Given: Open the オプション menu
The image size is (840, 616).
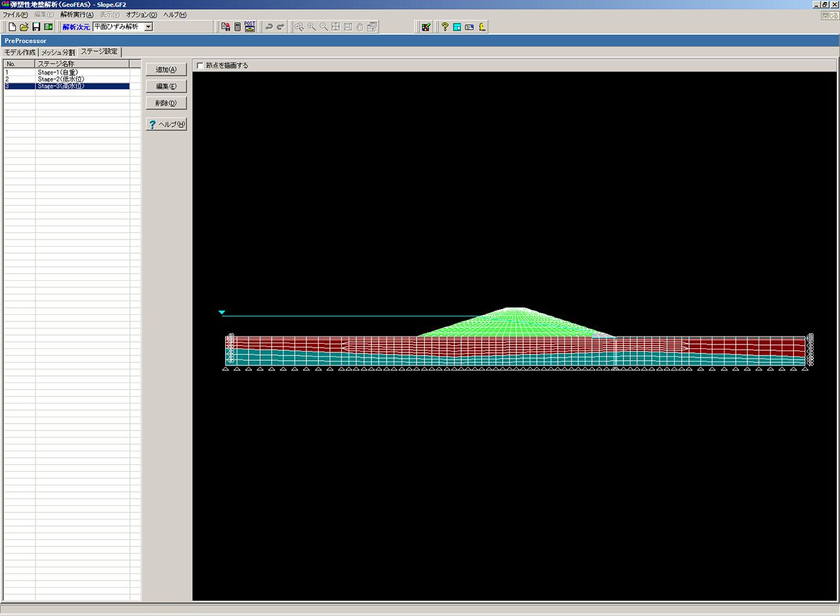Looking at the screenshot, I should (x=142, y=14).
